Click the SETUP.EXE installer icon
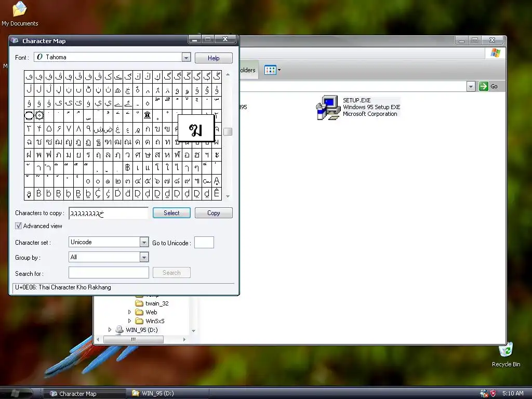 [328, 108]
